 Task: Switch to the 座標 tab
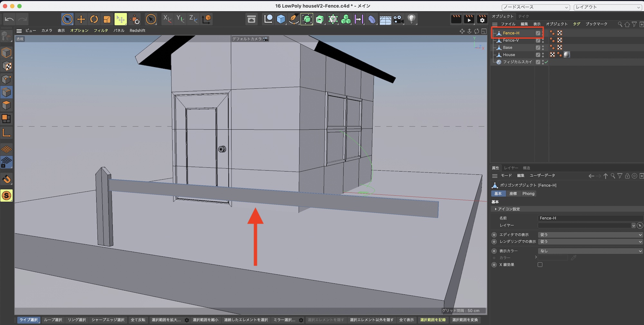point(513,194)
